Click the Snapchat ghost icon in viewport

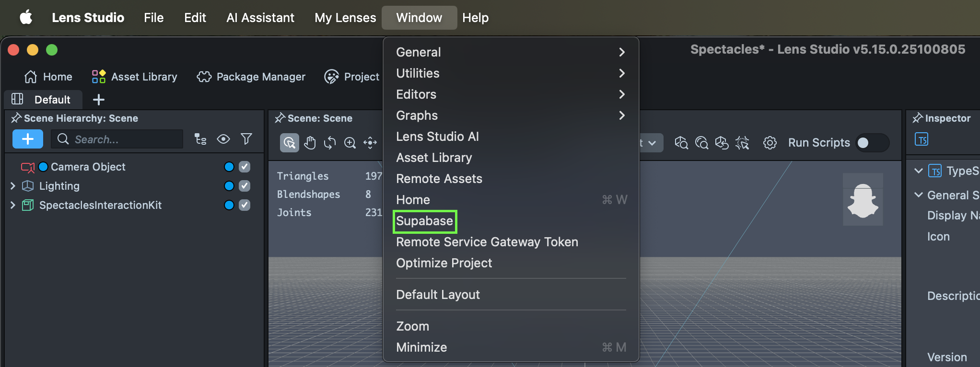pos(863,199)
